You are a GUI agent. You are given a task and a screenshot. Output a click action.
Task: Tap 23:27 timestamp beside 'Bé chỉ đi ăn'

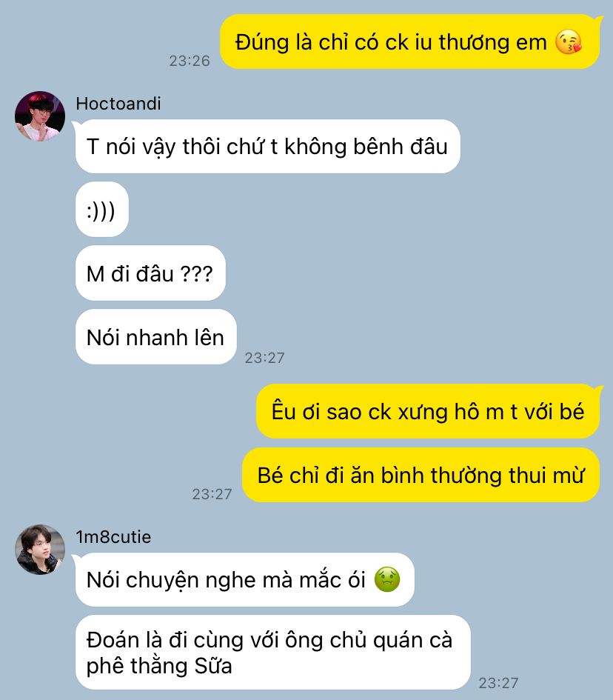pyautogui.click(x=212, y=494)
